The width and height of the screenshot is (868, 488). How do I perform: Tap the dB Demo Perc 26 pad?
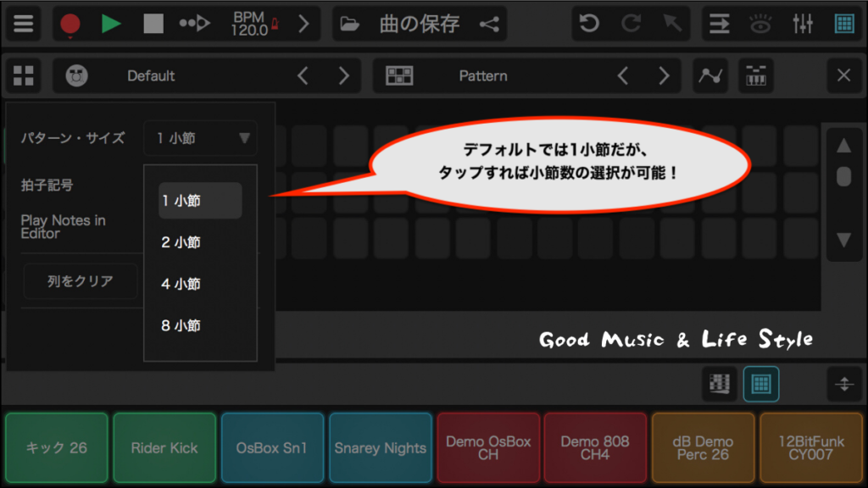(703, 447)
